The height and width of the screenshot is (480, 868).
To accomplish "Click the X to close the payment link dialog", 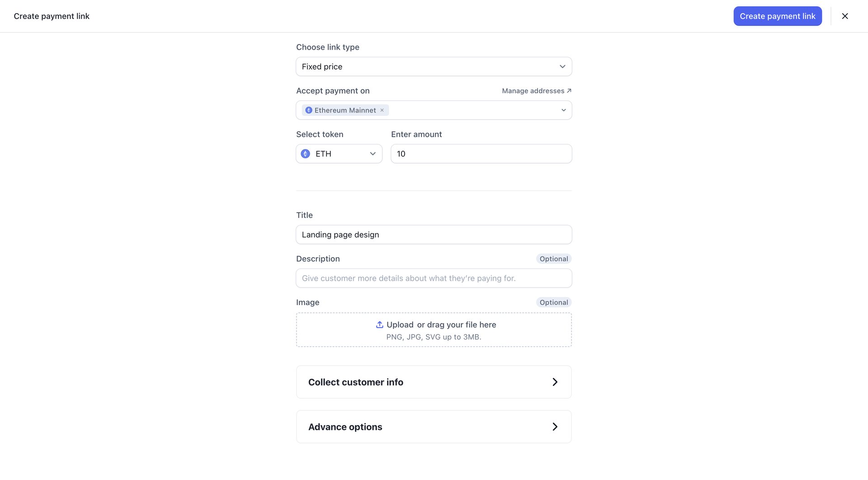I will (x=845, y=16).
